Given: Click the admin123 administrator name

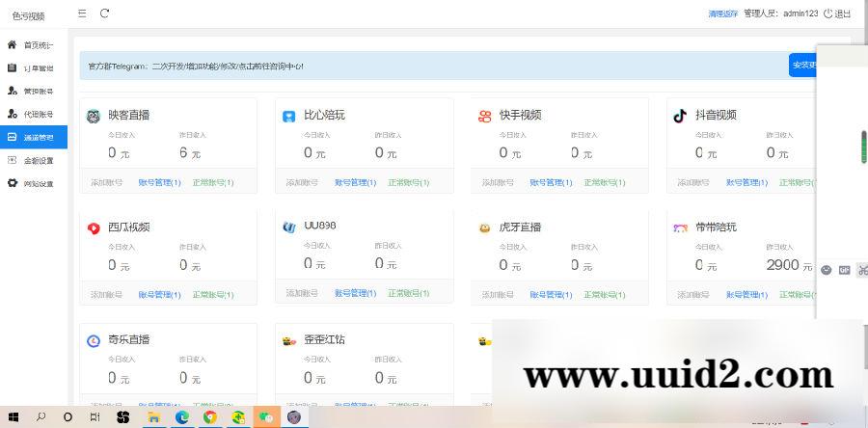Looking at the screenshot, I should [x=800, y=13].
